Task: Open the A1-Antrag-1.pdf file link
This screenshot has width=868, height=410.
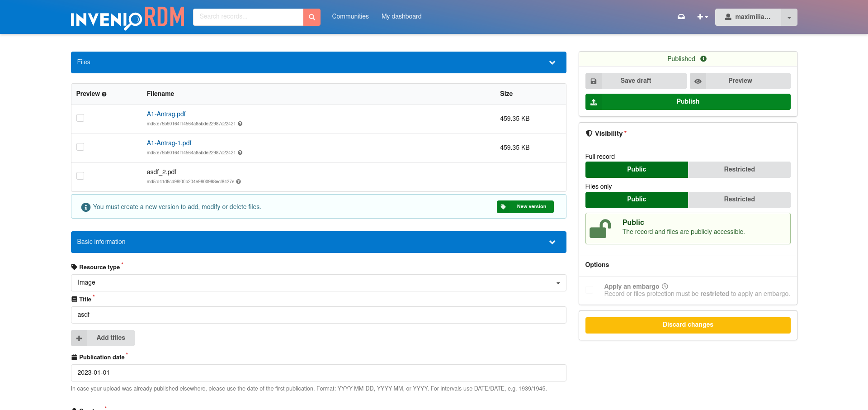Action: coord(169,143)
